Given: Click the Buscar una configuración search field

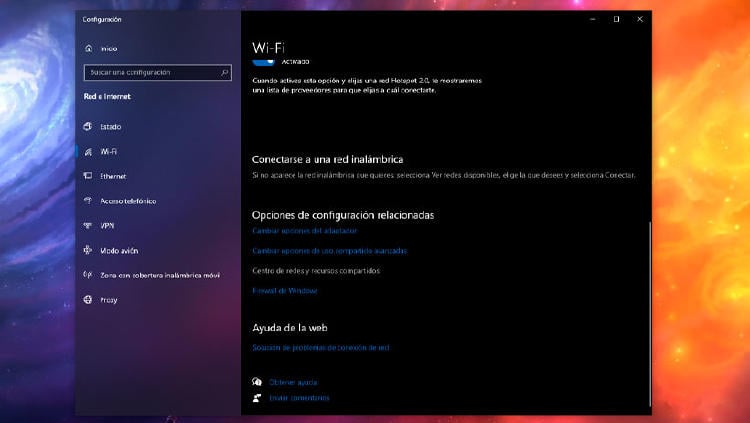Looking at the screenshot, I should 150,72.
